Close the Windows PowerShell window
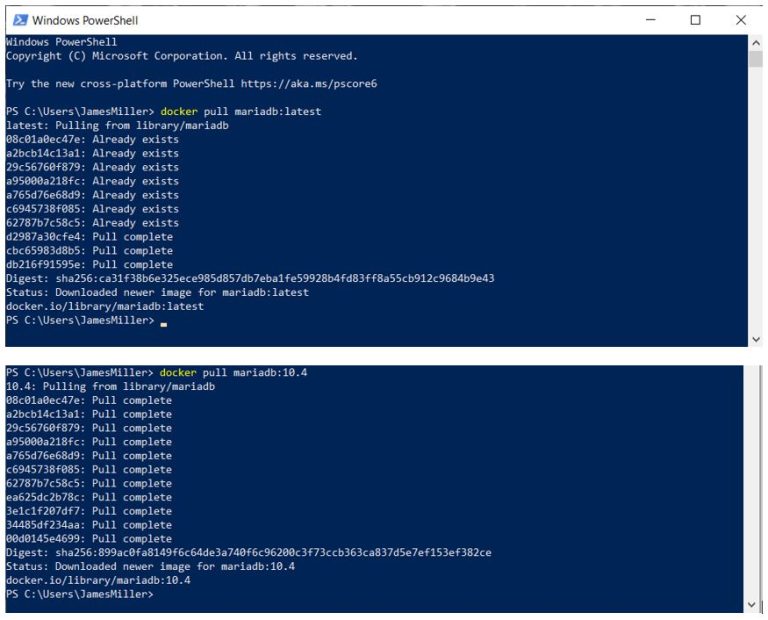Image resolution: width=768 pixels, height=620 pixels. point(741,20)
